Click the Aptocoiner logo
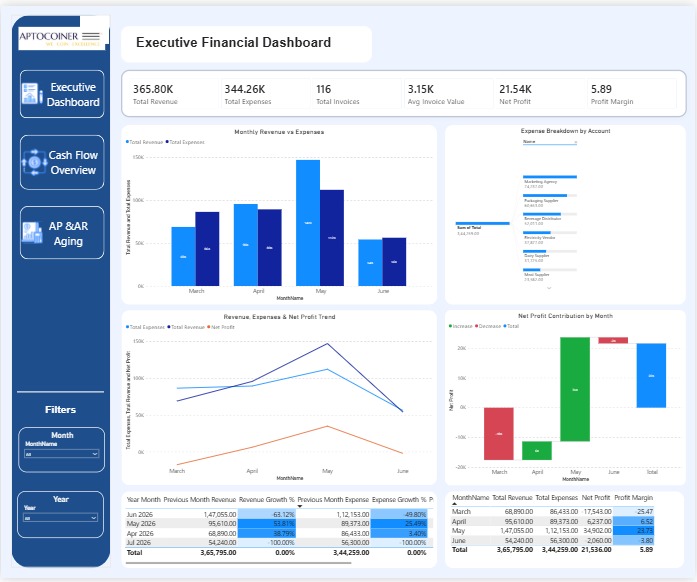Screen dimensions: 697x582 click(x=60, y=38)
